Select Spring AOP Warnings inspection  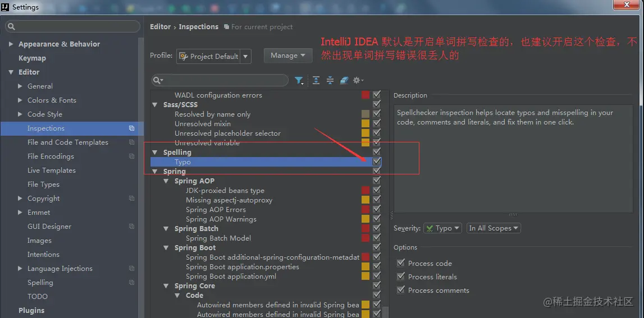click(x=221, y=219)
